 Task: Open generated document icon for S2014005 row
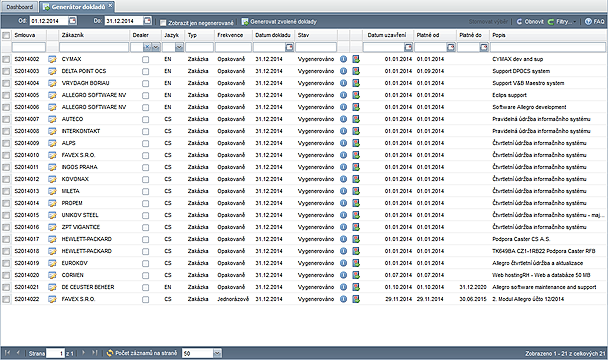(356, 95)
